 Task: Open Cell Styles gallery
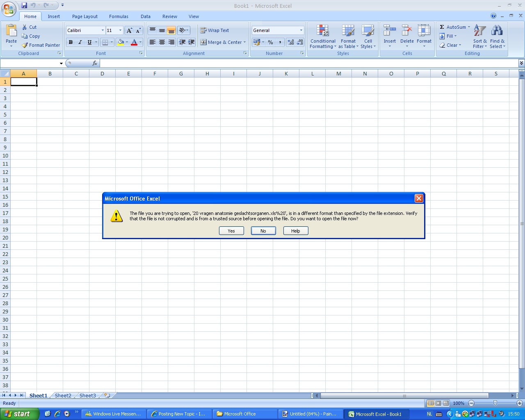click(x=368, y=37)
